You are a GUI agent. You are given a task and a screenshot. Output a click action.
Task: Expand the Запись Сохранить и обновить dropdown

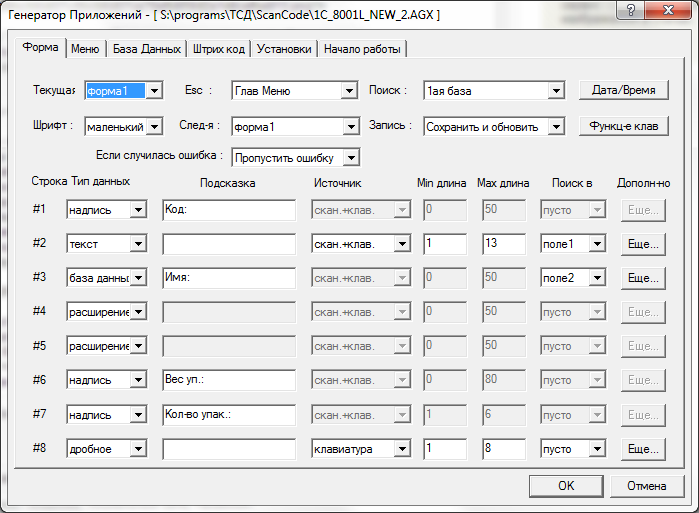(494, 127)
